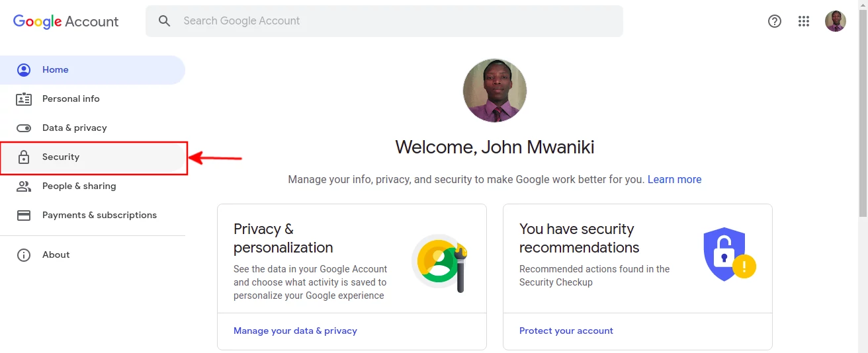Click the Personal info ID card icon

(24, 99)
